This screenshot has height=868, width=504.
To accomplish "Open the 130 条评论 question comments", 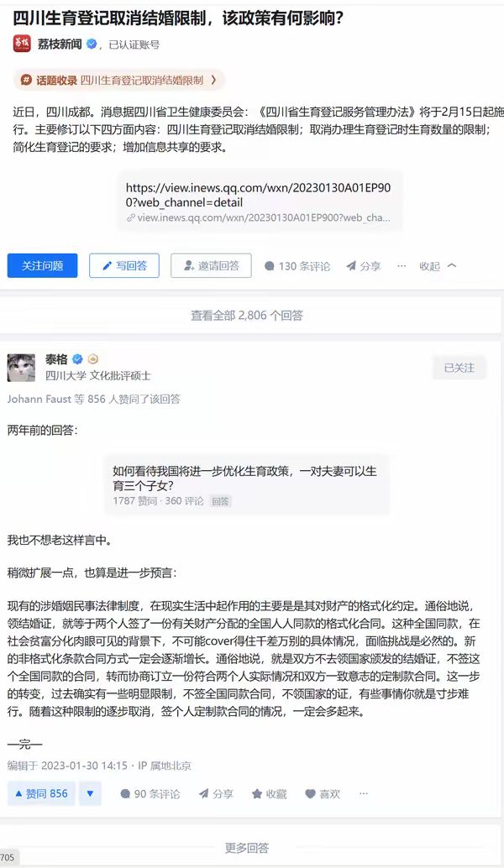I will (x=297, y=266).
